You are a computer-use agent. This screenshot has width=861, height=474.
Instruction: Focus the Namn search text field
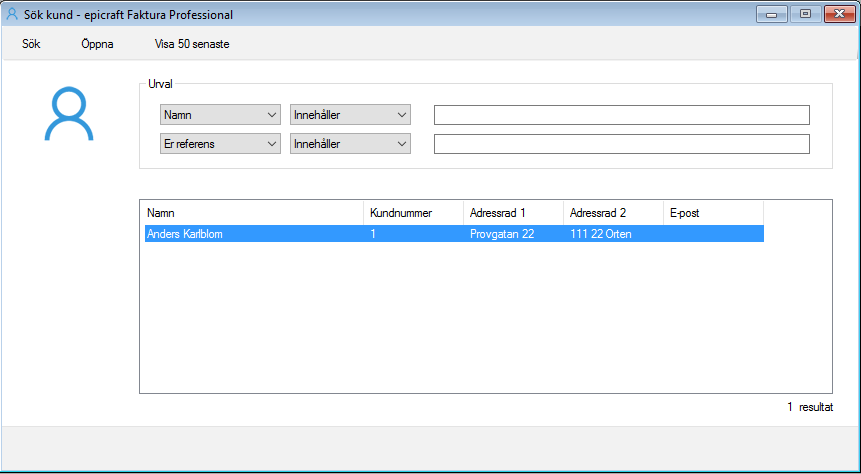(x=622, y=115)
